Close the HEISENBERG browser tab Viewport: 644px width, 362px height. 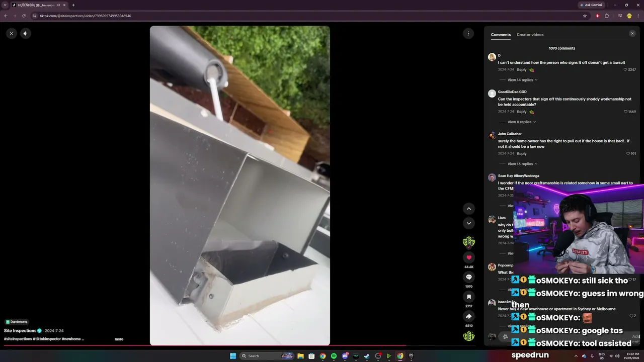click(x=64, y=5)
